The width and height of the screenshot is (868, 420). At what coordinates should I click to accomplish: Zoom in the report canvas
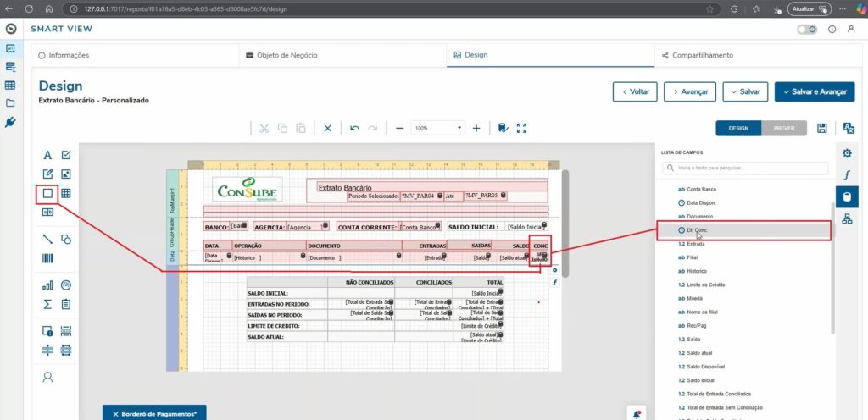point(476,128)
